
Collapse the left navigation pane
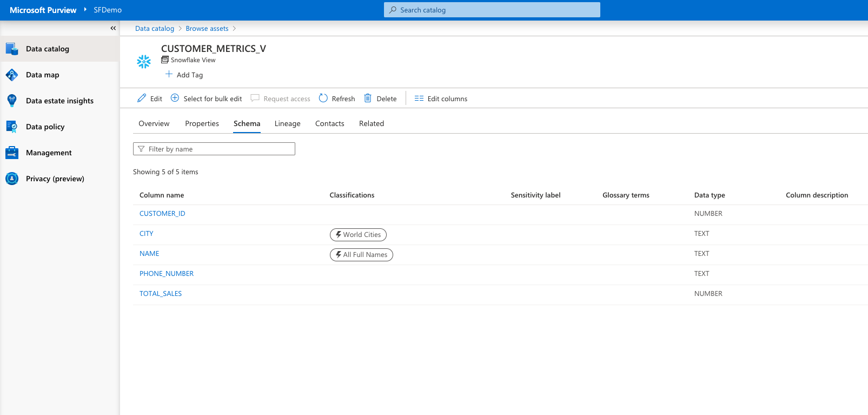pos(113,28)
